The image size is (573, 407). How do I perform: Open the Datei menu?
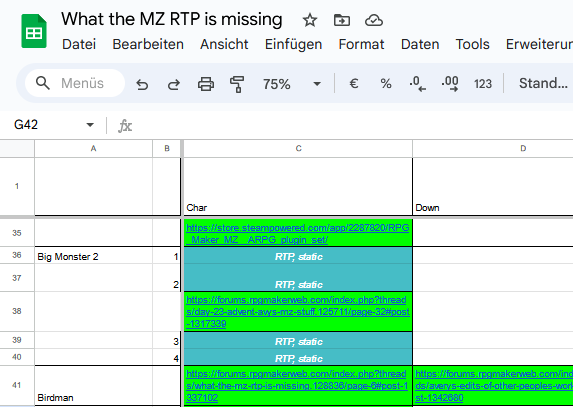(x=79, y=44)
